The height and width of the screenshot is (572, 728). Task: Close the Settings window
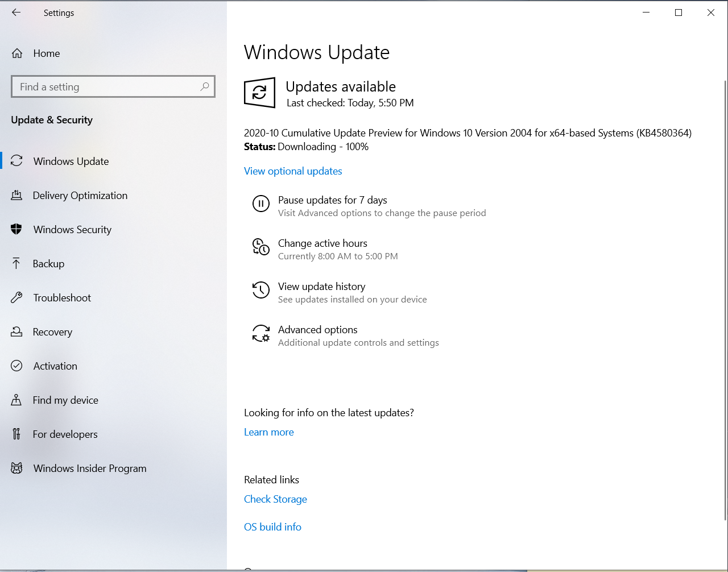coord(711,13)
